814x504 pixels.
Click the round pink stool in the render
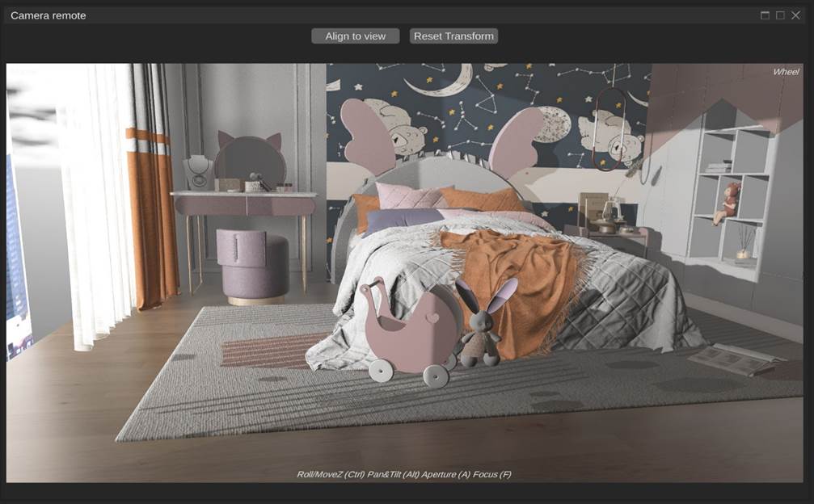[252, 267]
